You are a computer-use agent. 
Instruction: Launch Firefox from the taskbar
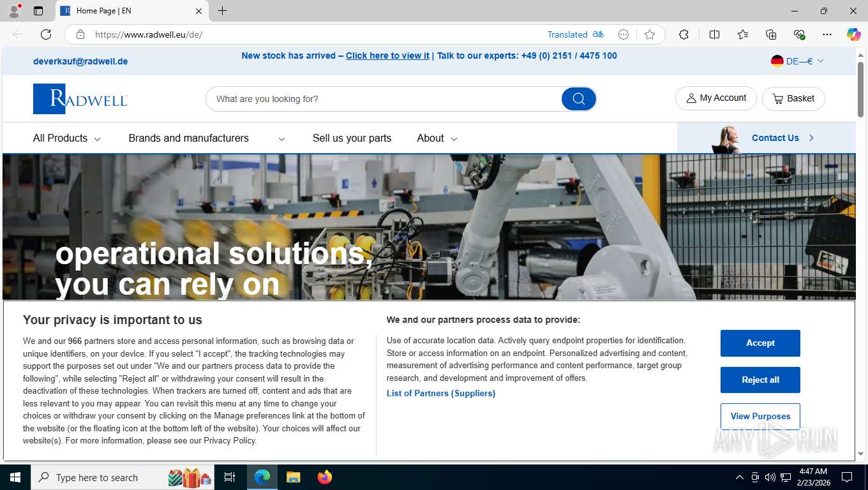pyautogui.click(x=325, y=477)
